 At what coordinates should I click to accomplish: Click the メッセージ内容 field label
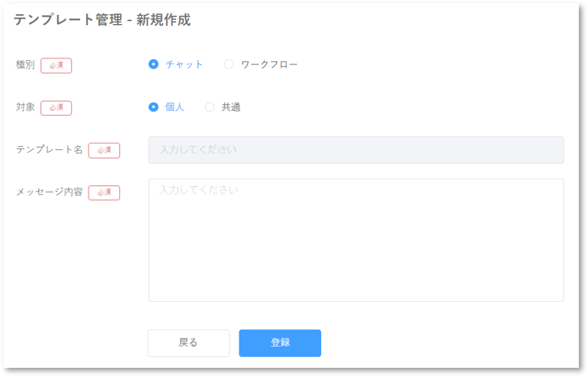click(x=49, y=193)
